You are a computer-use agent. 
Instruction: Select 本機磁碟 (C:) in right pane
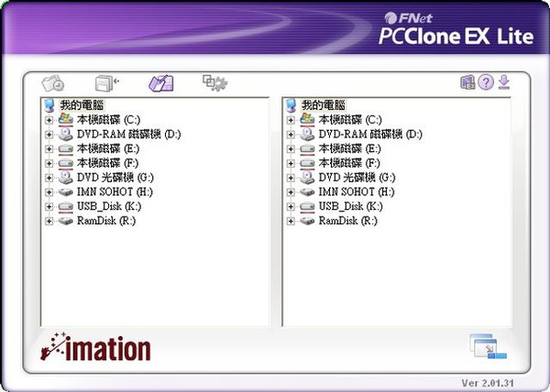click(350, 120)
